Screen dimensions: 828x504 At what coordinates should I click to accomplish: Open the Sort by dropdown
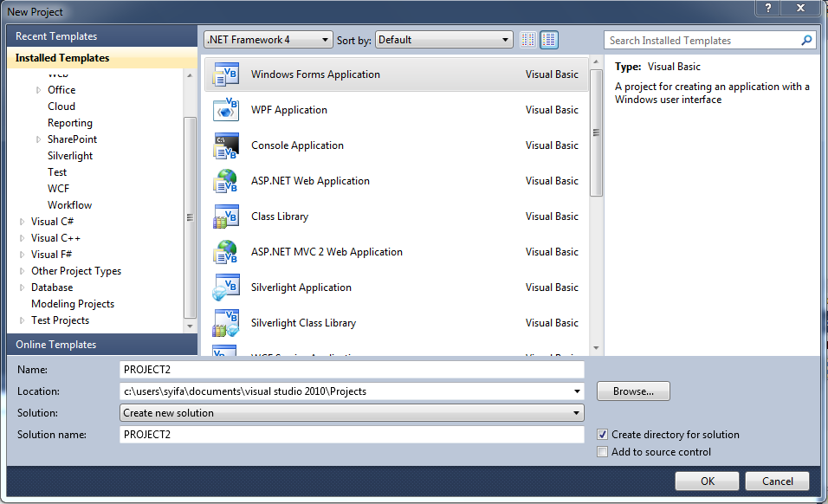point(507,39)
